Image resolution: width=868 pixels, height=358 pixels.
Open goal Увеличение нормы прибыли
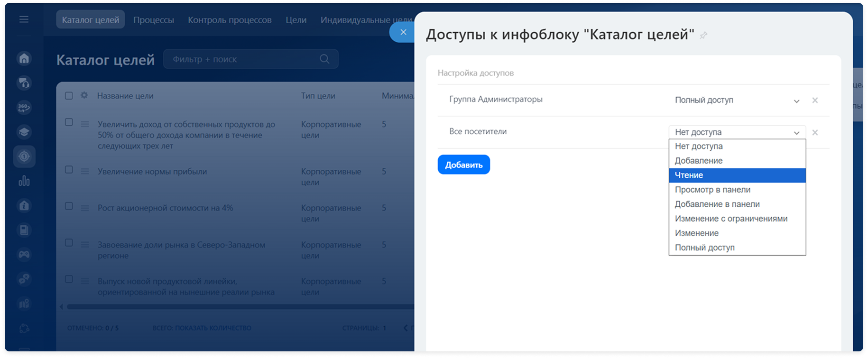(x=152, y=172)
